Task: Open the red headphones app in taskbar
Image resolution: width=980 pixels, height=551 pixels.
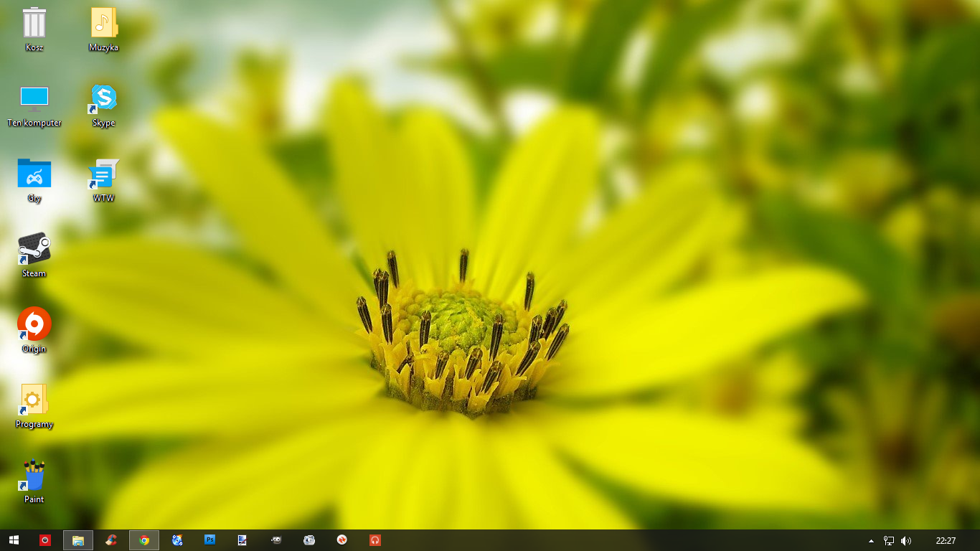Action: click(x=375, y=540)
